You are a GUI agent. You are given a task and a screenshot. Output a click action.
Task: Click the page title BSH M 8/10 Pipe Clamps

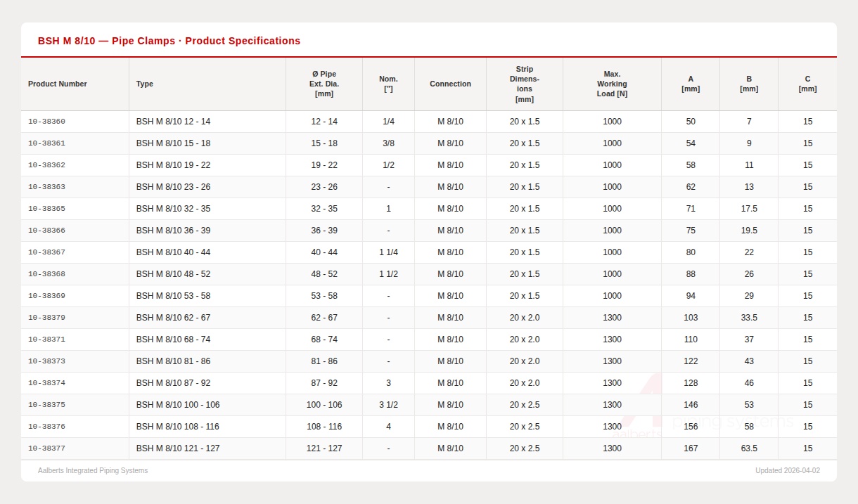pos(169,41)
